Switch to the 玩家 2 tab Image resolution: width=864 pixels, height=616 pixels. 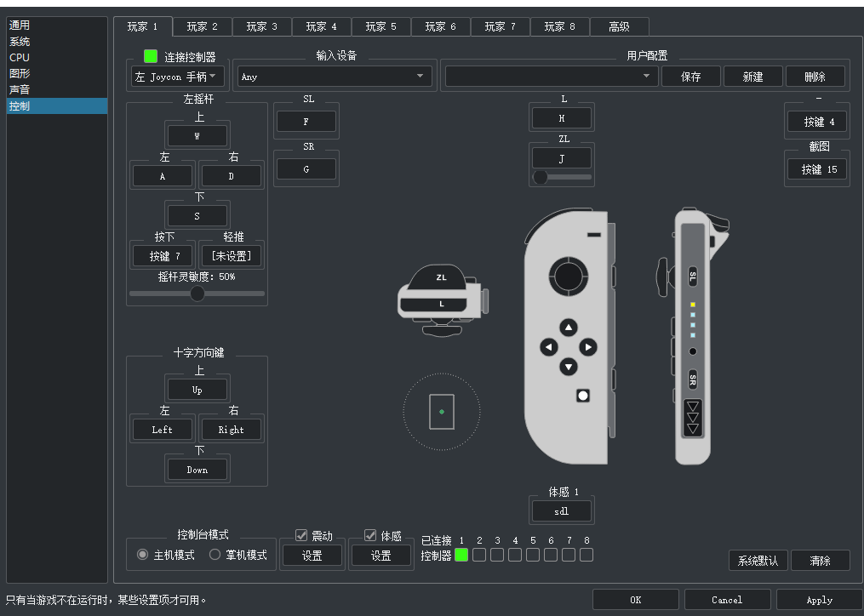click(x=203, y=26)
